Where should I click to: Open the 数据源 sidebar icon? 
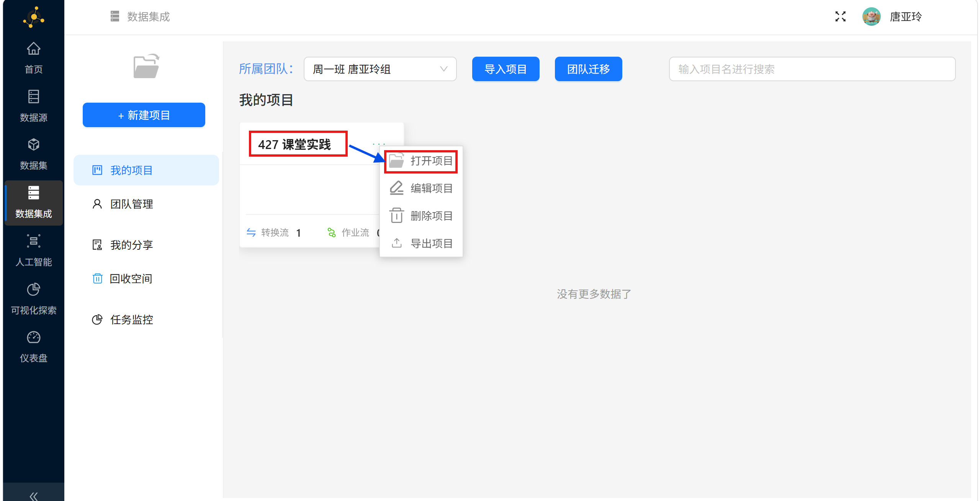pos(33,97)
